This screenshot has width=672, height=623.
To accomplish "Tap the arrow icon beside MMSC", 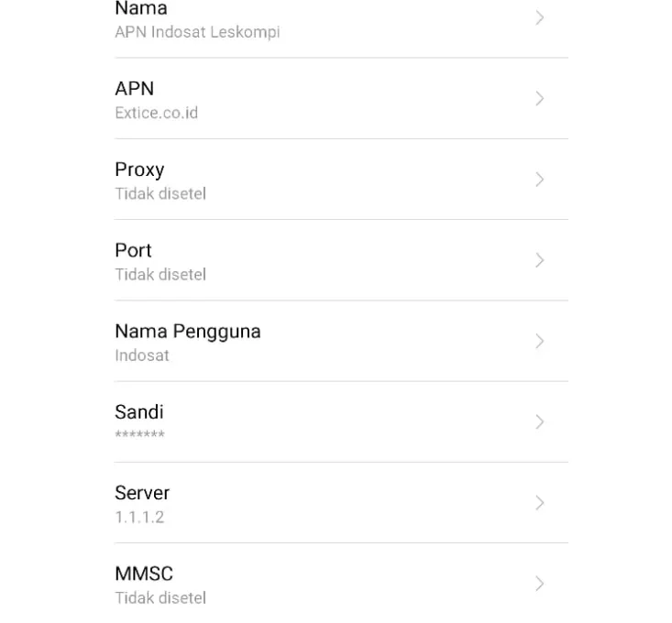I will 540,584.
